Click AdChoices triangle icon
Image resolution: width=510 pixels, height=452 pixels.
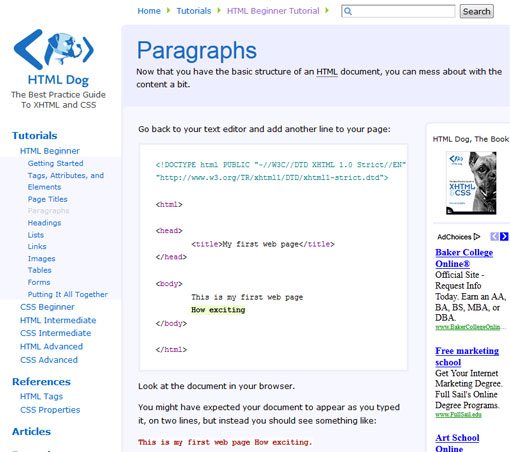(x=477, y=237)
